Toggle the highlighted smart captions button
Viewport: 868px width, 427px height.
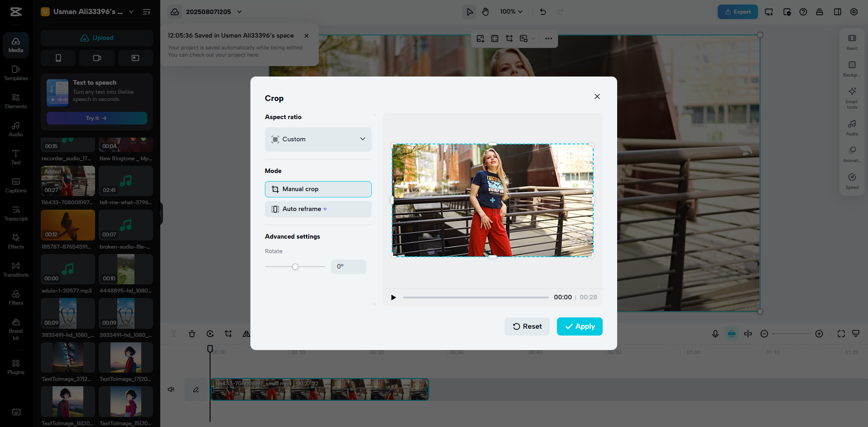pos(732,334)
